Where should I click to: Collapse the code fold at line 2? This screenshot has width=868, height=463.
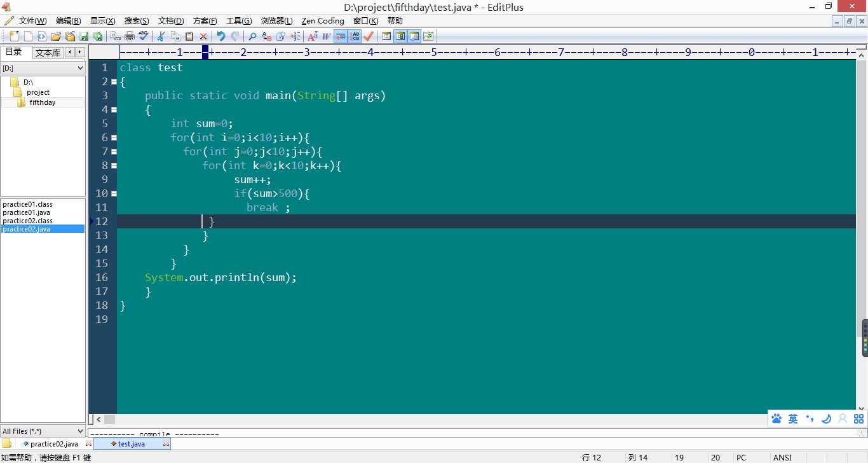(x=114, y=81)
